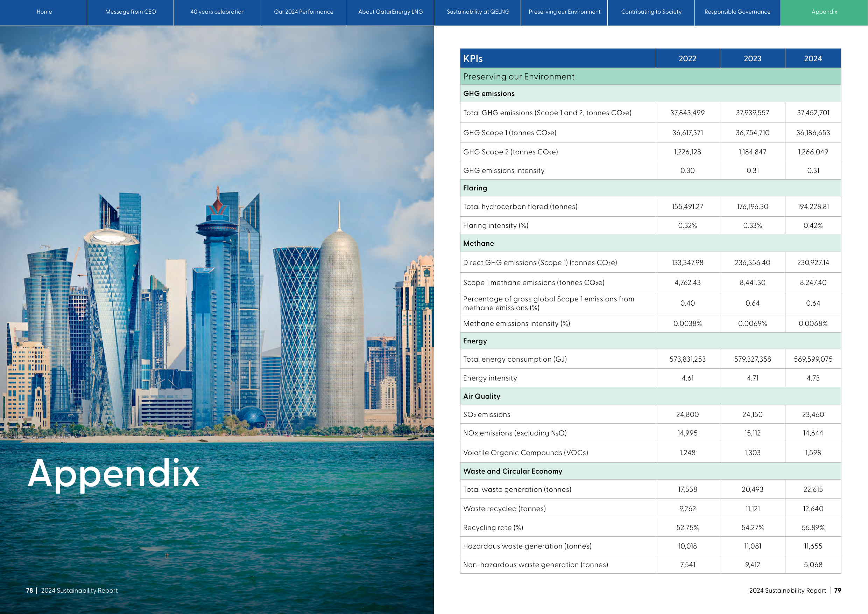Open the Home tab

click(x=44, y=12)
